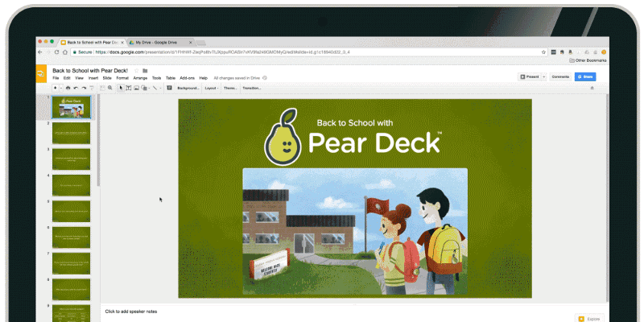644x322 pixels.
Task: Open the Slide menu
Action: click(x=107, y=78)
